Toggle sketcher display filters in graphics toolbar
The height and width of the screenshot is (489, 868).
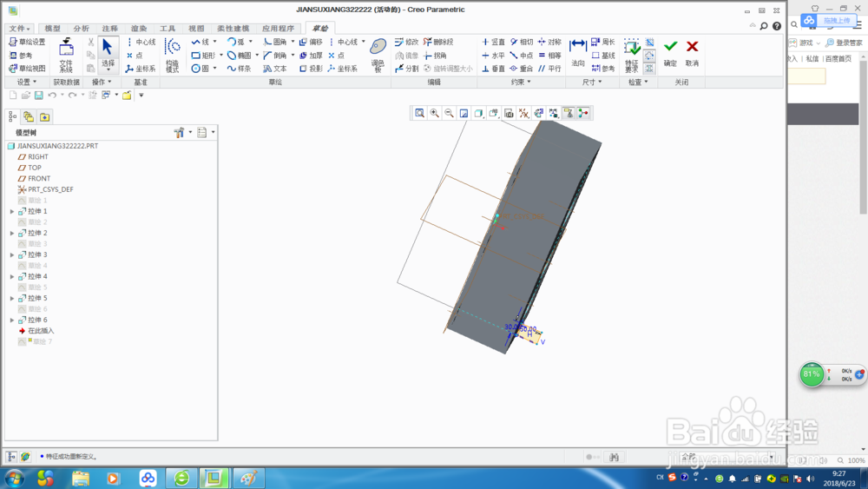pyautogui.click(x=554, y=114)
